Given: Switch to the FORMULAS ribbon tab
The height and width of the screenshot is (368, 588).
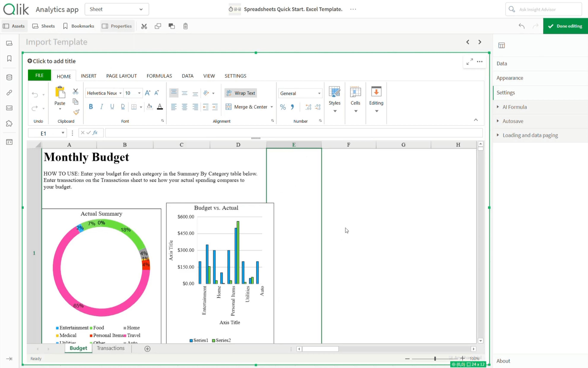Looking at the screenshot, I should click(159, 76).
